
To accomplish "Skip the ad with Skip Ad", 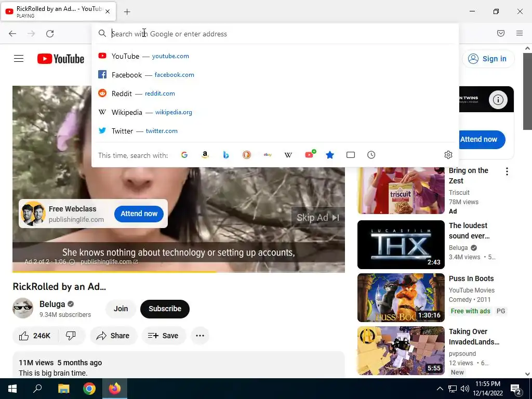I will [x=318, y=218].
